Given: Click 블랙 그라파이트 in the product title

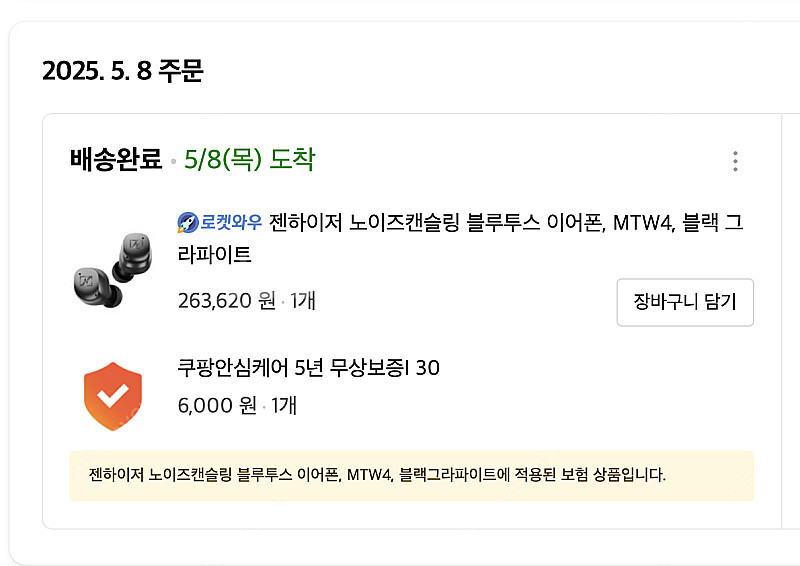Looking at the screenshot, I should 714,223.
